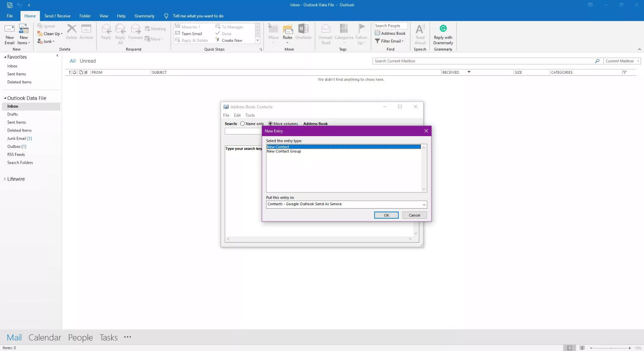Expand the Lifewire folder tree
This screenshot has height=351, width=644.
point(5,179)
